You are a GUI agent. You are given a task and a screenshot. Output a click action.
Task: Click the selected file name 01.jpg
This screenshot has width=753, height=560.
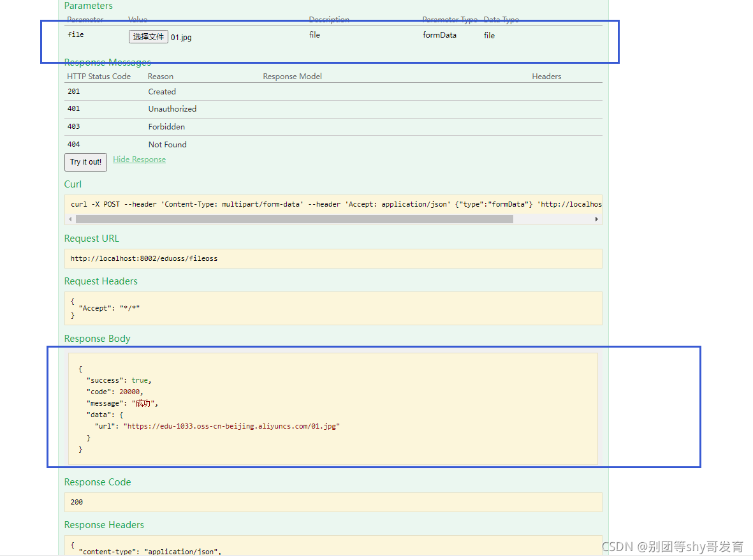pyautogui.click(x=181, y=38)
